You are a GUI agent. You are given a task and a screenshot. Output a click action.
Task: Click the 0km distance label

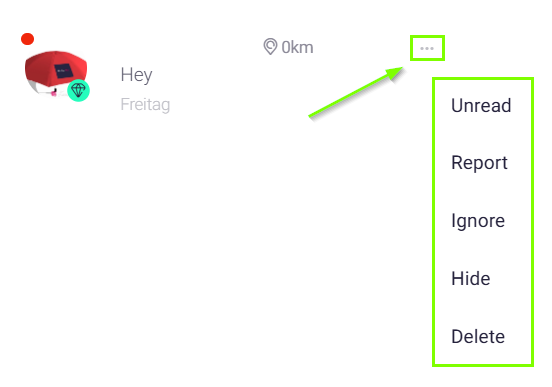297,47
